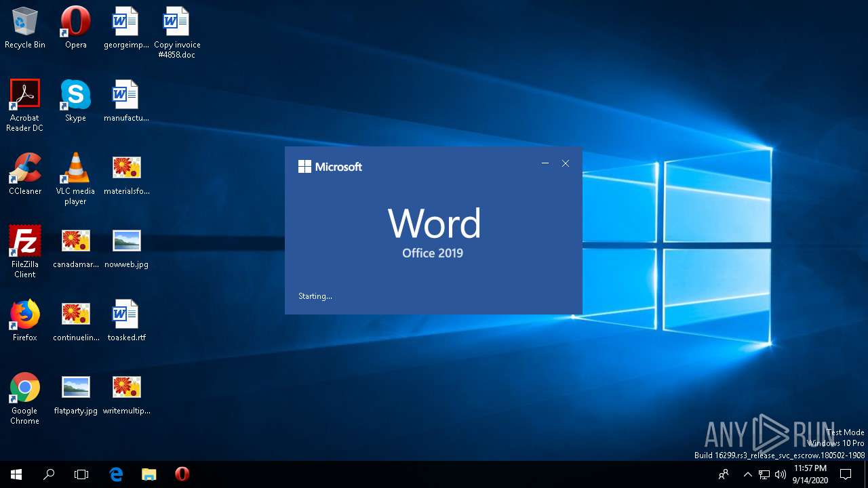Select flatparty.jpg image file
This screenshot has width=868, height=488.
click(x=76, y=394)
